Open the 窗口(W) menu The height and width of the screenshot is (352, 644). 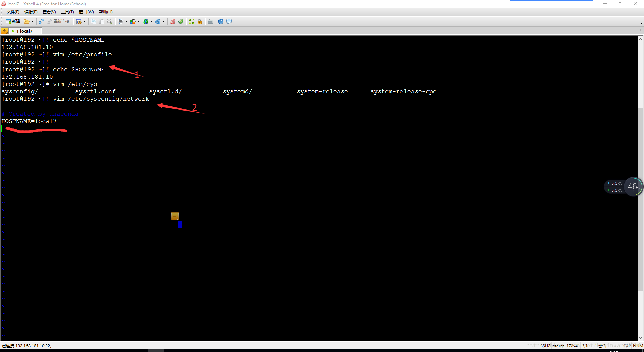[87, 12]
